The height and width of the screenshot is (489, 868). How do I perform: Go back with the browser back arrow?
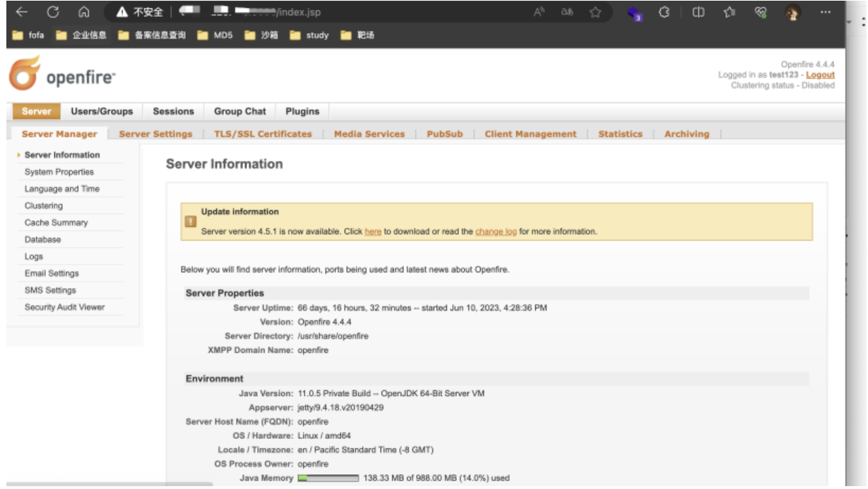21,12
